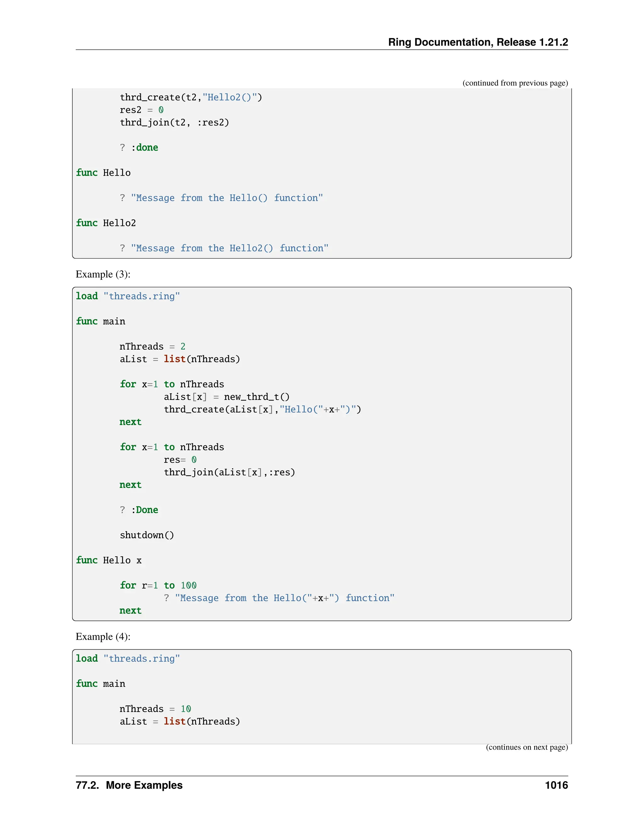644x833 pixels.
Task: Click the 'nThreads = 2' assignment line
Action: [152, 346]
